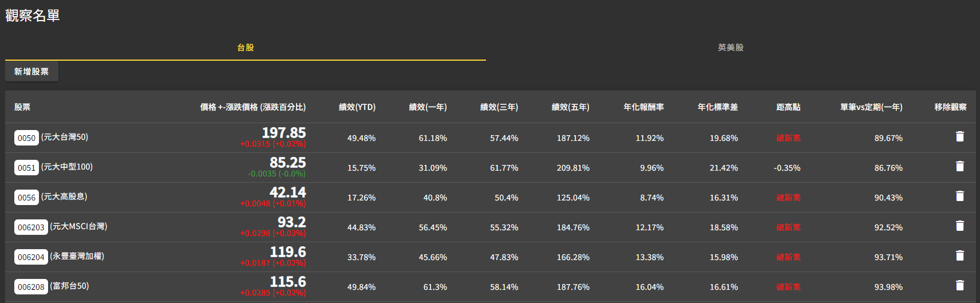The height and width of the screenshot is (303, 980).
Task: Open the 006208 stock code badge
Action: pos(31,287)
